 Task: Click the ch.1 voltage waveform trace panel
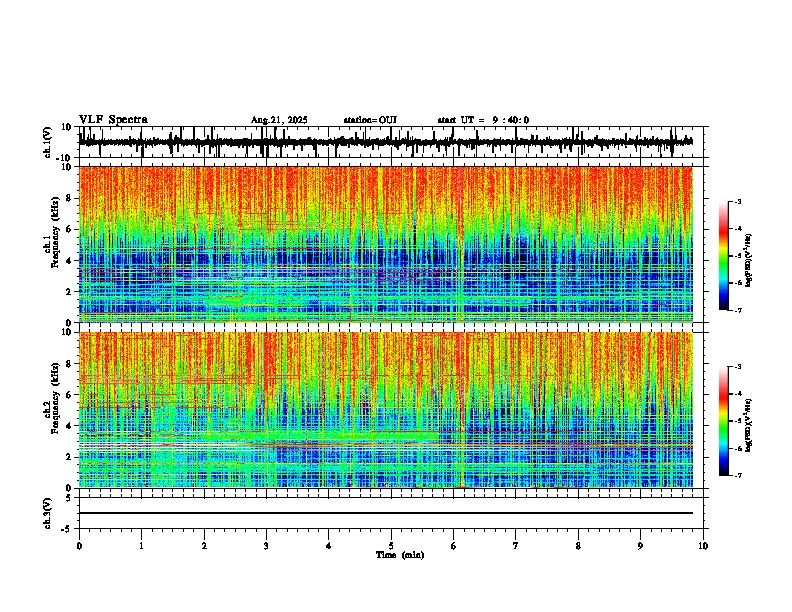point(393,142)
